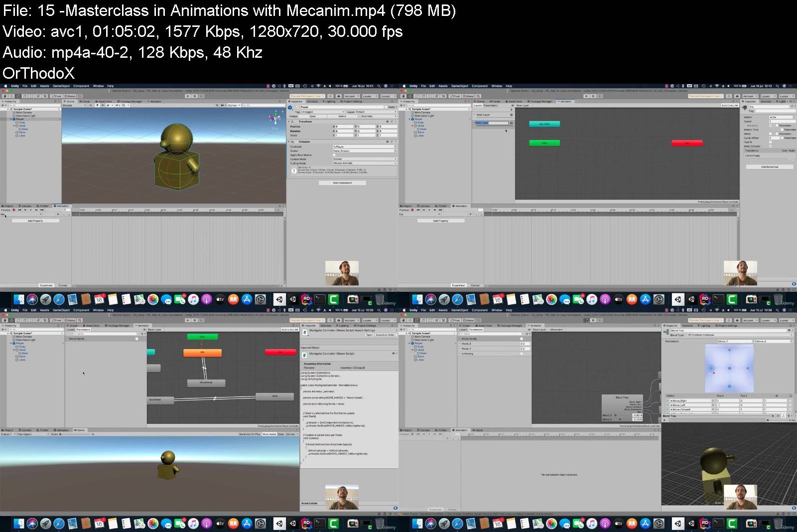The image size is (797, 532).
Task: Adjust Game view Scale slider in bottom-left frame
Action: [75, 434]
